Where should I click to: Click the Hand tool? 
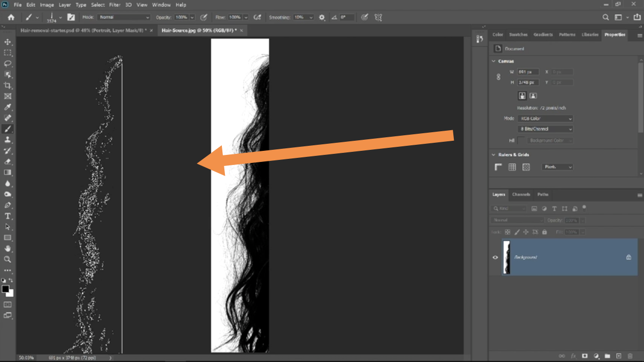coord(8,248)
